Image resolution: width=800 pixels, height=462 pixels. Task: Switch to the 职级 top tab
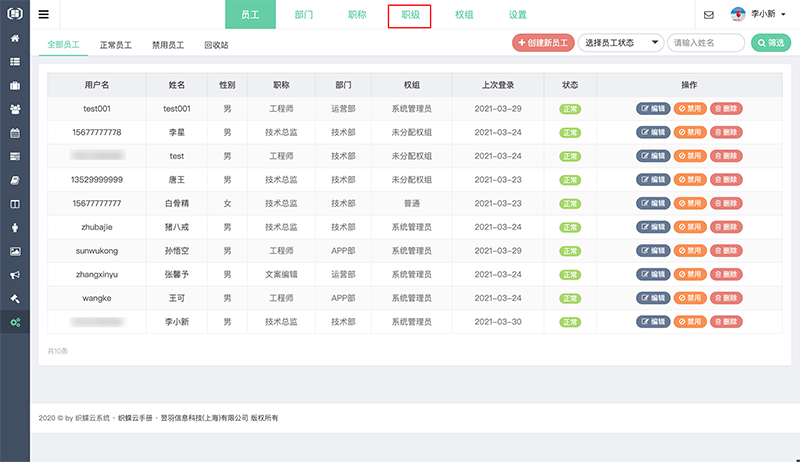tap(410, 14)
